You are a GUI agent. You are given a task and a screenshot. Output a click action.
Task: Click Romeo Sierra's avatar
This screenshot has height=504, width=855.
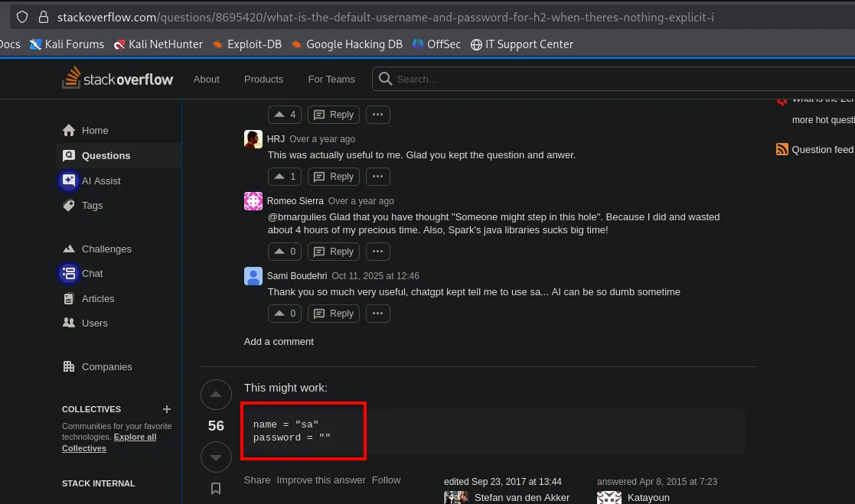253,201
